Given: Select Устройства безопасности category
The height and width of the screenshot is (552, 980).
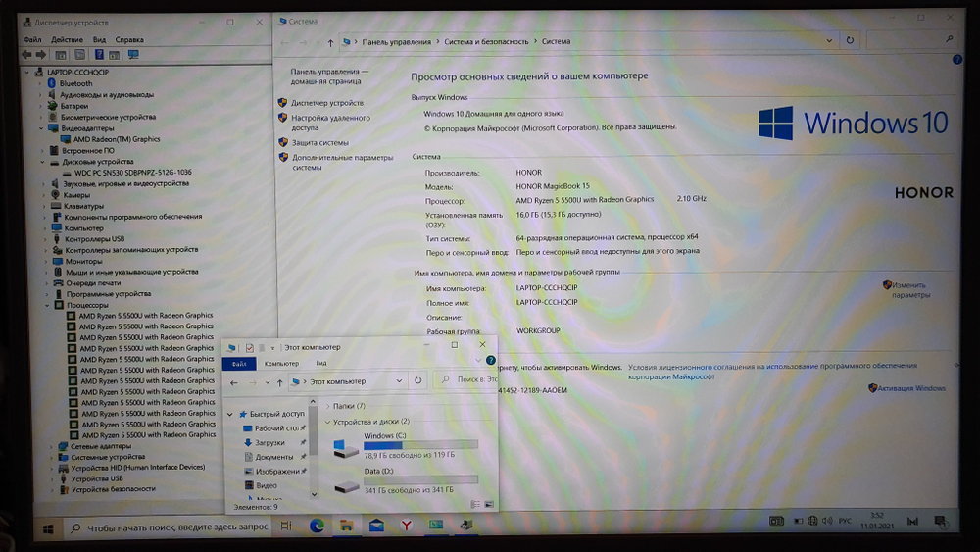Looking at the screenshot, I should 113,489.
